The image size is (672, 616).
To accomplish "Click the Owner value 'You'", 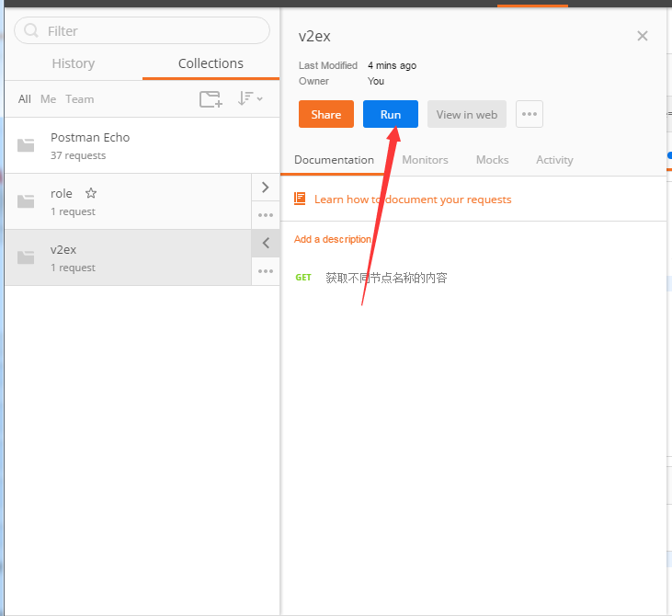I will tap(376, 81).
